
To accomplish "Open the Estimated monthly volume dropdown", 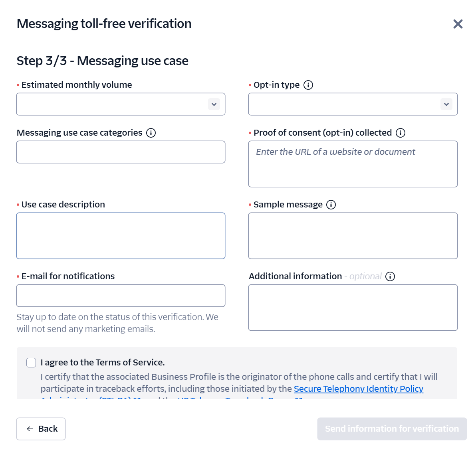I will [121, 104].
